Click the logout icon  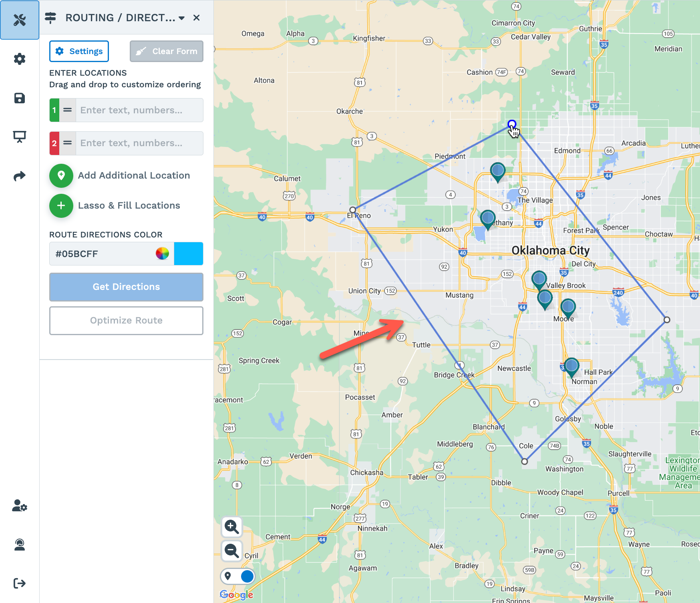pyautogui.click(x=20, y=583)
